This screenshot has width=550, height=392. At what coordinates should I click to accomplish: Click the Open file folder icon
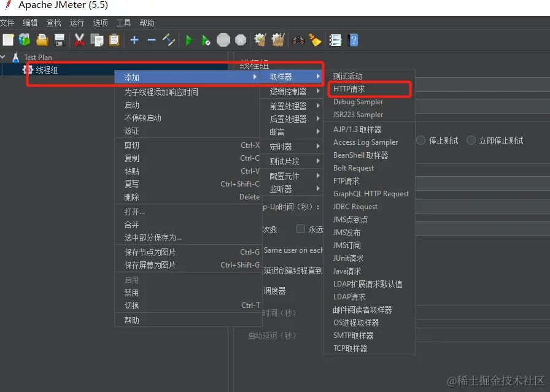(42, 40)
